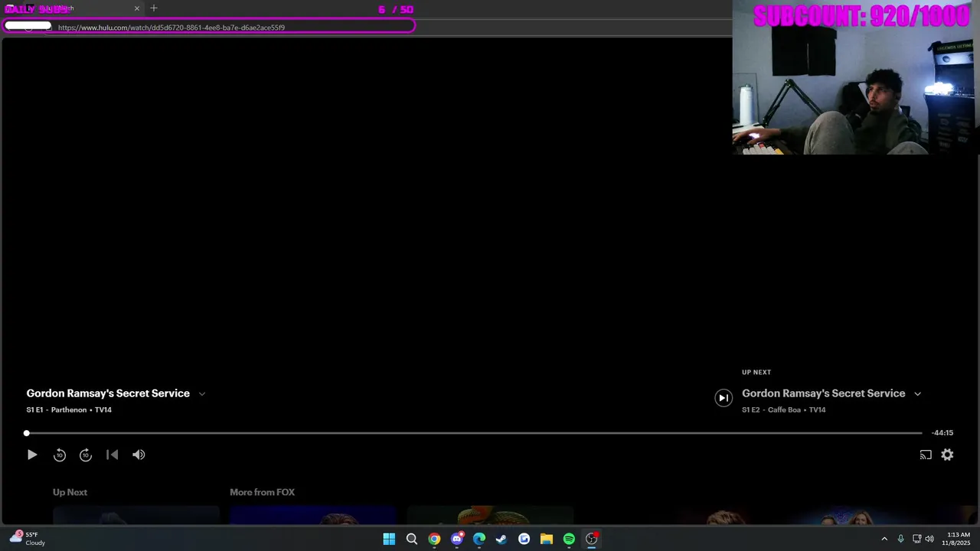Open the network status tray icon
Image resolution: width=980 pixels, height=551 pixels.
[916, 539]
